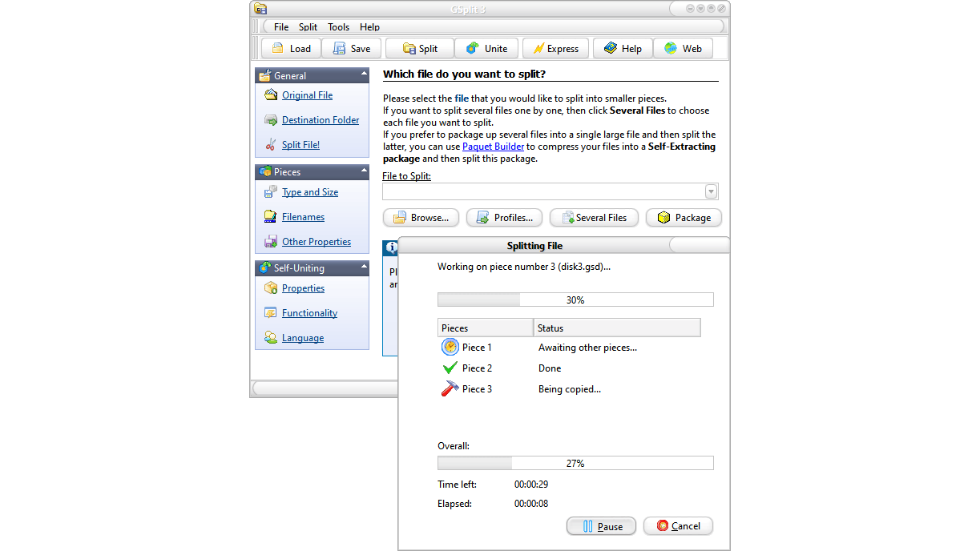
Task: Open the Filenames link
Action: (x=303, y=217)
